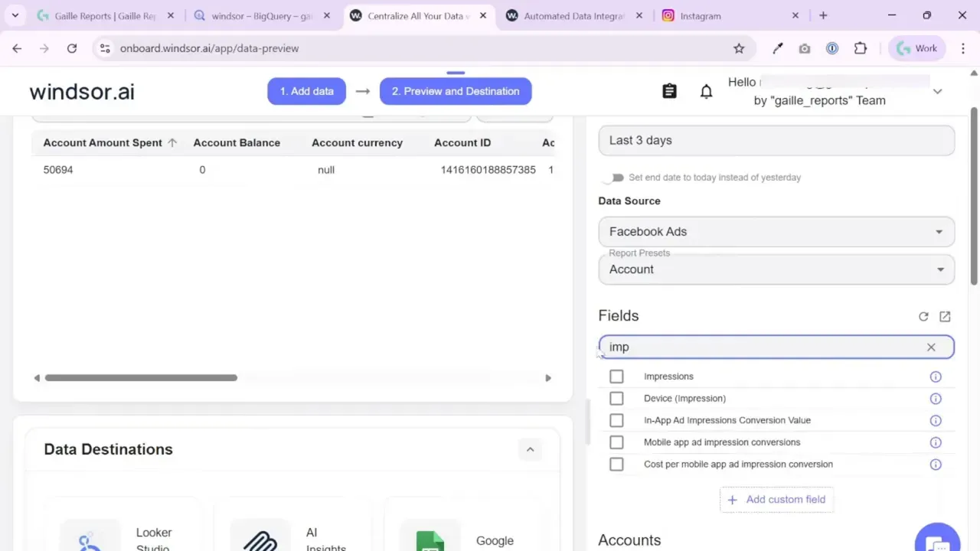The height and width of the screenshot is (551, 980).
Task: Click the table horizontal scrollbar thumb
Action: [141, 378]
